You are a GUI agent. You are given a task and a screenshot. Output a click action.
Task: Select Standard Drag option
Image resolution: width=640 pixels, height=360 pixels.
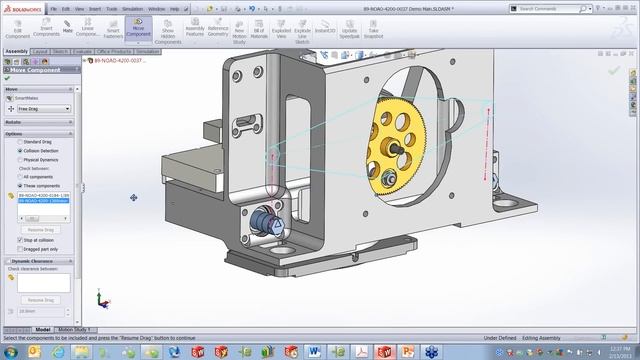tap(20, 142)
